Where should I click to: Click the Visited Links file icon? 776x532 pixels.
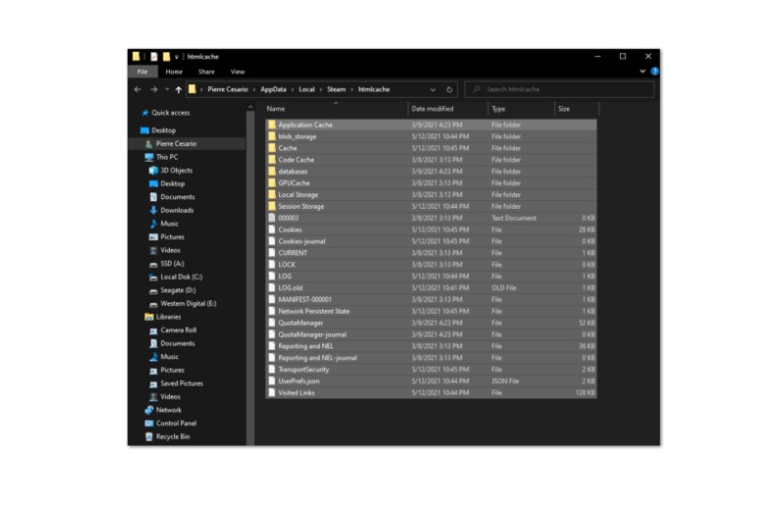click(x=272, y=393)
